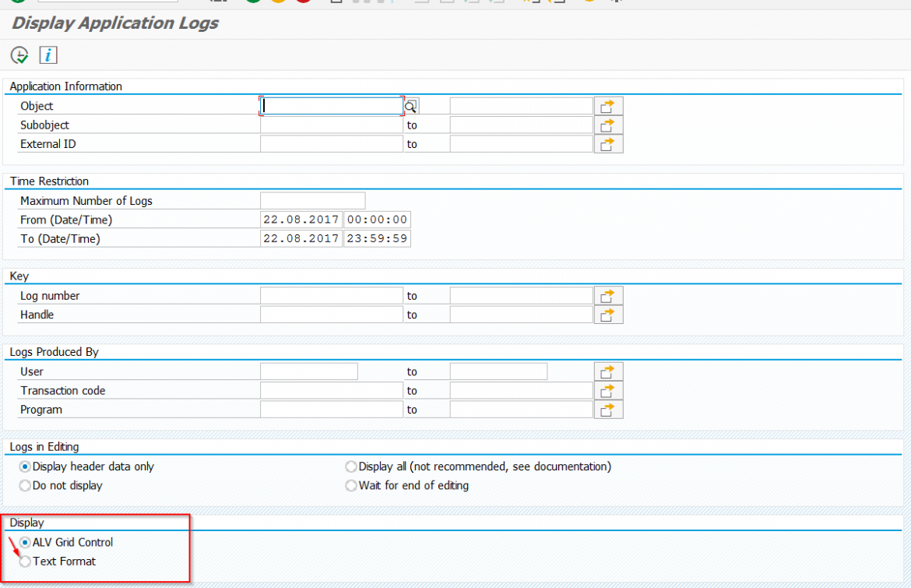Open multiple selection for Transaction code
The image size is (911, 588).
point(608,390)
